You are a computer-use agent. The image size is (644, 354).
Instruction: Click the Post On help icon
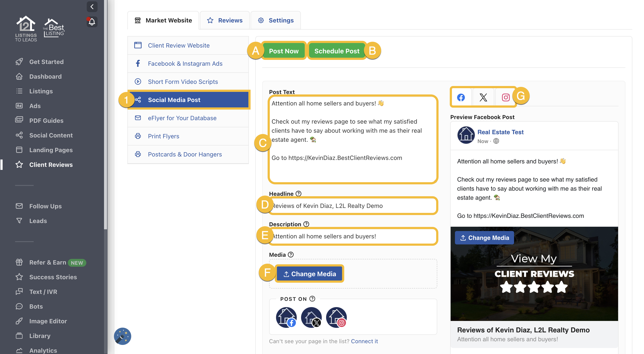point(312,299)
